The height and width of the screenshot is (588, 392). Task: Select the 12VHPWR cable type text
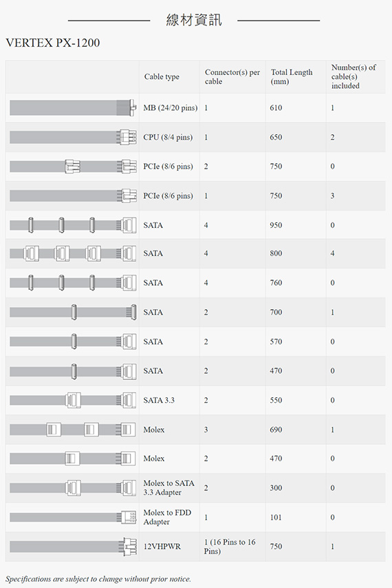tap(162, 547)
